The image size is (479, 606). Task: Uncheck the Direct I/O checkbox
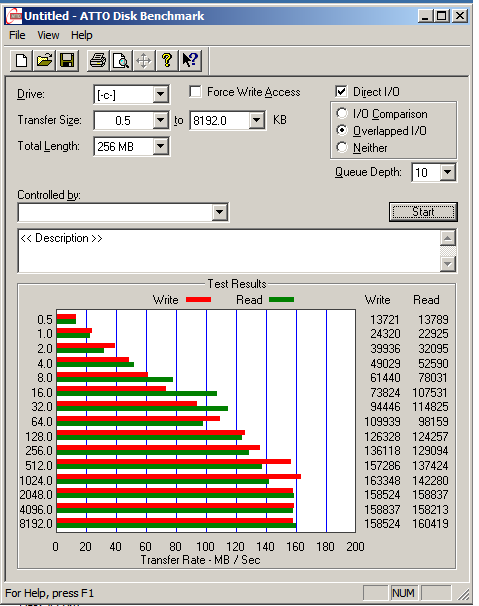341,92
